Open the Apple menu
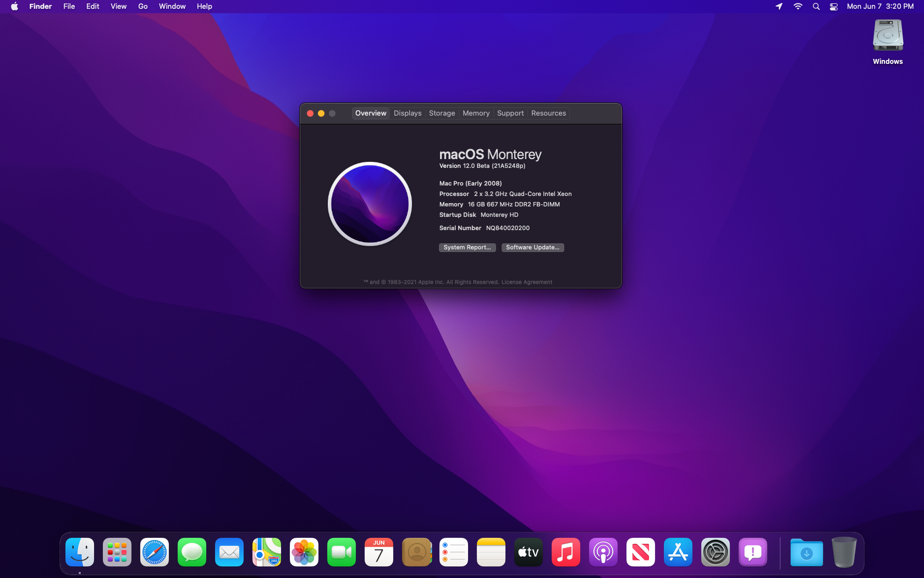The image size is (924, 578). tap(15, 7)
